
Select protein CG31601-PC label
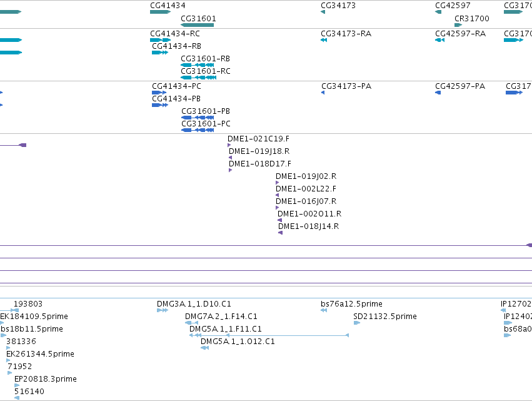206,124
